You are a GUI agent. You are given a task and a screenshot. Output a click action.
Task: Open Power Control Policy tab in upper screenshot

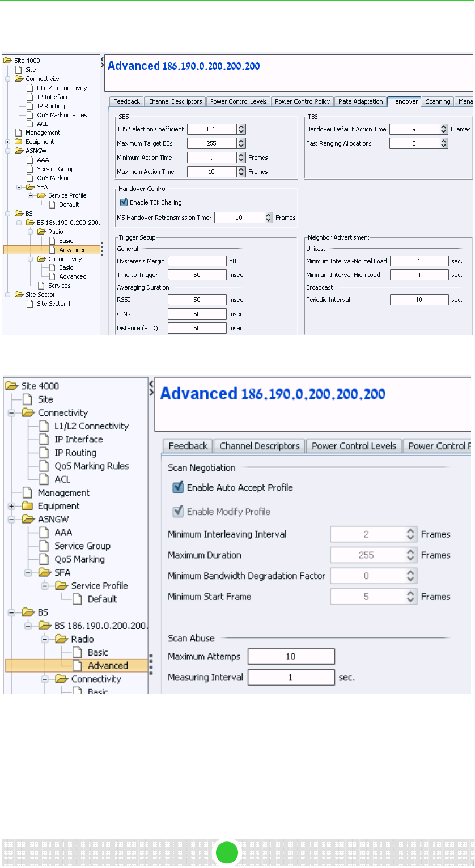coord(303,101)
